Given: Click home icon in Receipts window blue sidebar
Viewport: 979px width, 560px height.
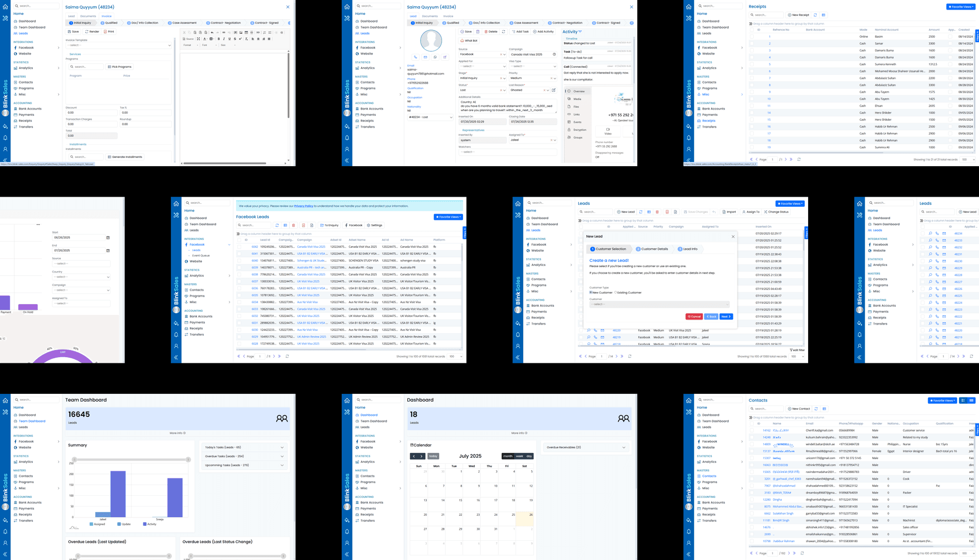Looking at the screenshot, I should coord(689,7).
